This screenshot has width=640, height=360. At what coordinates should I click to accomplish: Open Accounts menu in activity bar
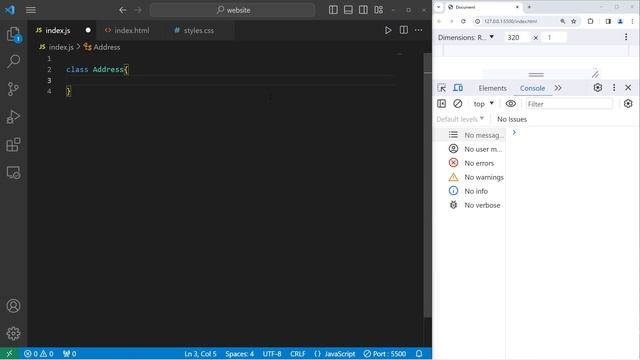13,306
